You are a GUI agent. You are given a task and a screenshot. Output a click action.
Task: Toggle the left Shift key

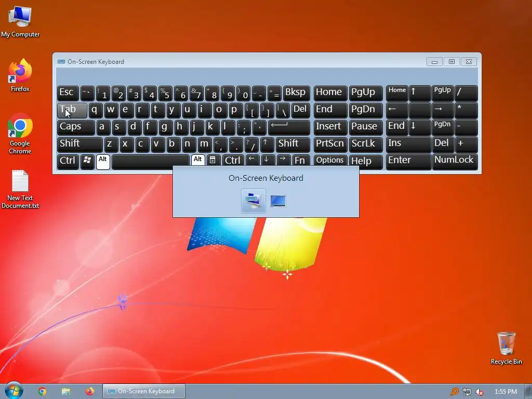(x=79, y=144)
